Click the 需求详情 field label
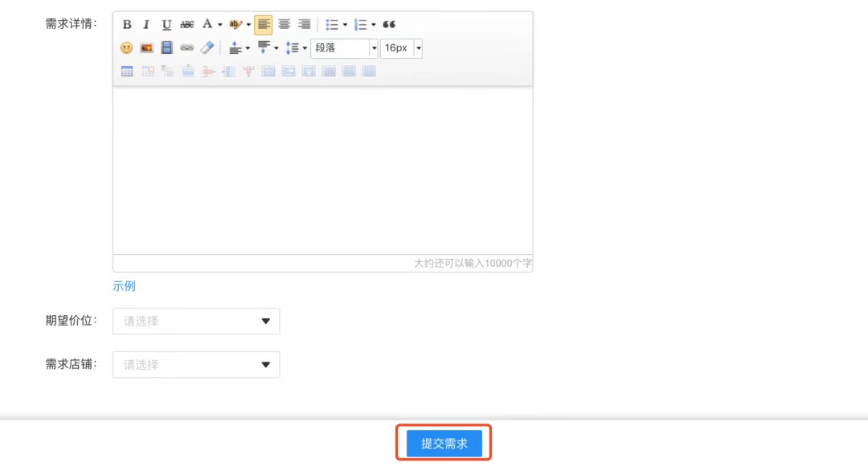Image resolution: width=868 pixels, height=467 pixels. click(71, 24)
